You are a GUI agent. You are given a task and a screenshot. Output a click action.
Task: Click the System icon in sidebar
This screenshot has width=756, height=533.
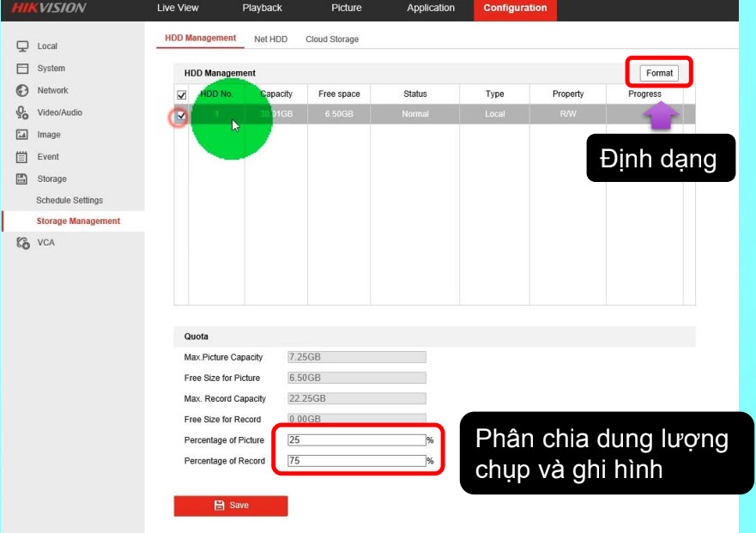click(23, 69)
